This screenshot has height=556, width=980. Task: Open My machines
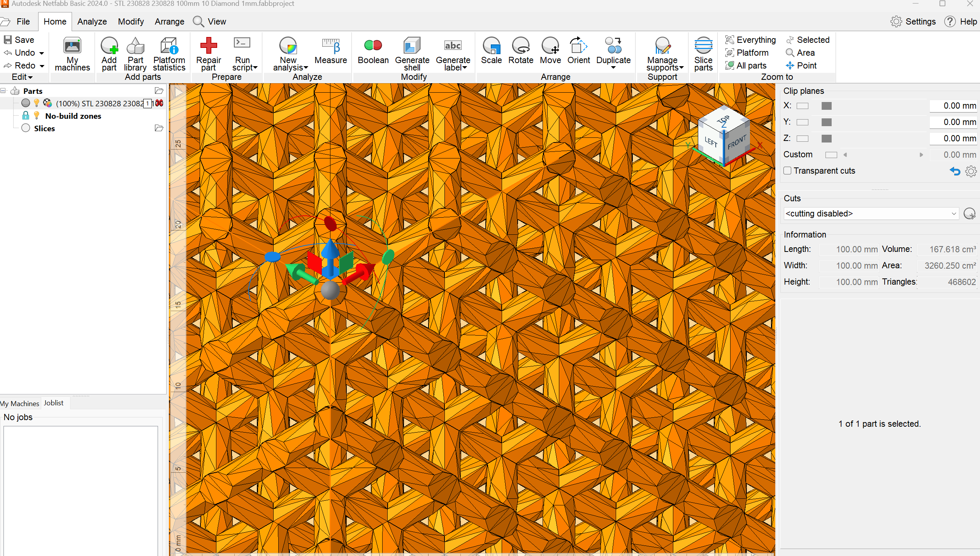72,46
